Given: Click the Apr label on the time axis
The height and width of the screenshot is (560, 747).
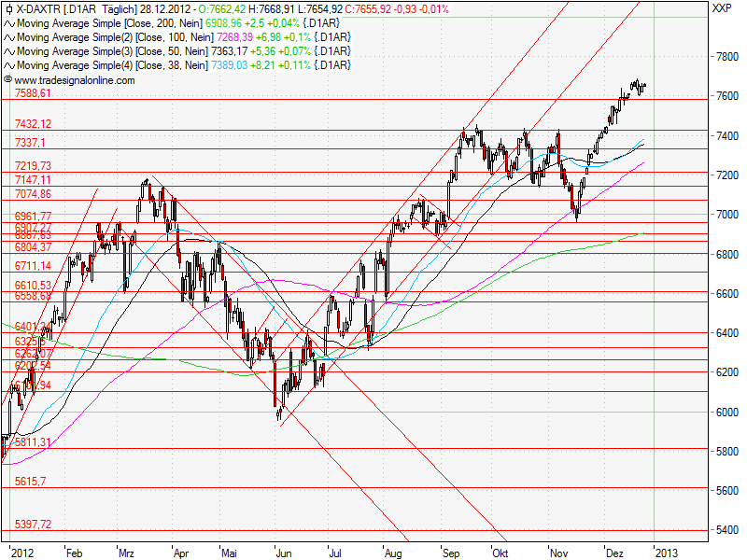Looking at the screenshot, I should tap(181, 553).
